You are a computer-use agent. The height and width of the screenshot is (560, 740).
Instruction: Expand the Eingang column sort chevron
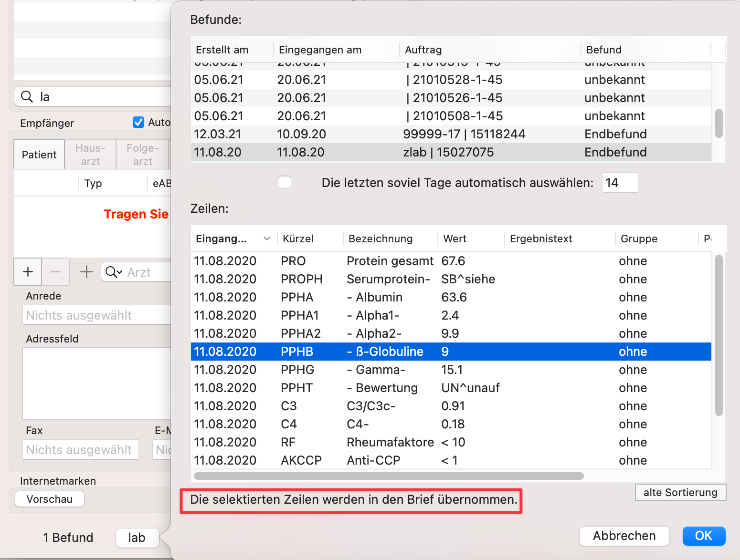(267, 239)
